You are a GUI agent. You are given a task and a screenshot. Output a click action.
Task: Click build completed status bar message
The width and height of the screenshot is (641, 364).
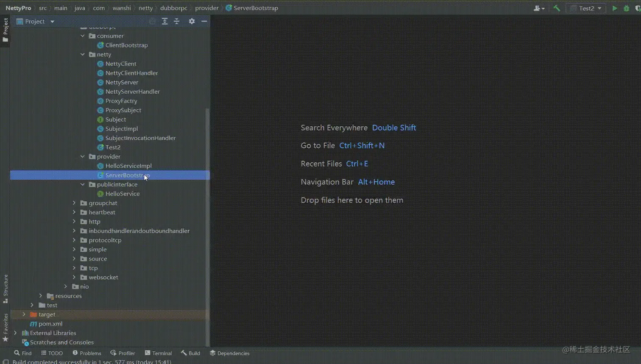click(92, 362)
